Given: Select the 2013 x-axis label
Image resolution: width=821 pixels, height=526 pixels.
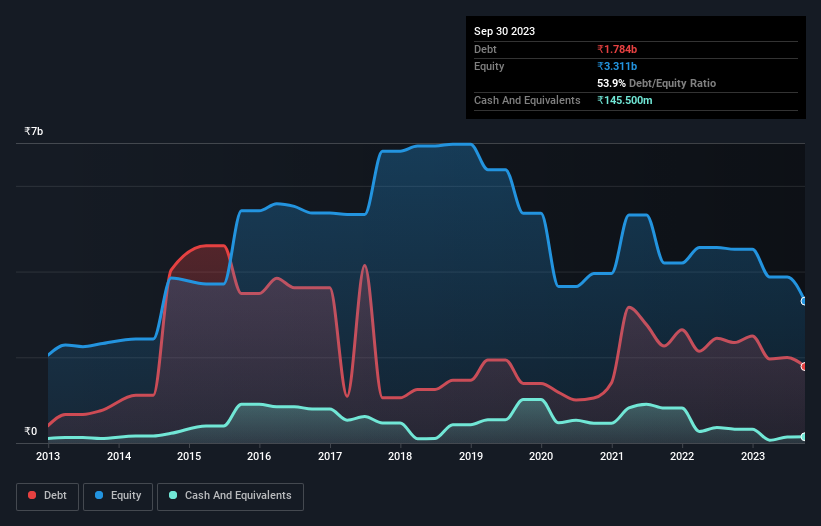Looking at the screenshot, I should [x=48, y=456].
